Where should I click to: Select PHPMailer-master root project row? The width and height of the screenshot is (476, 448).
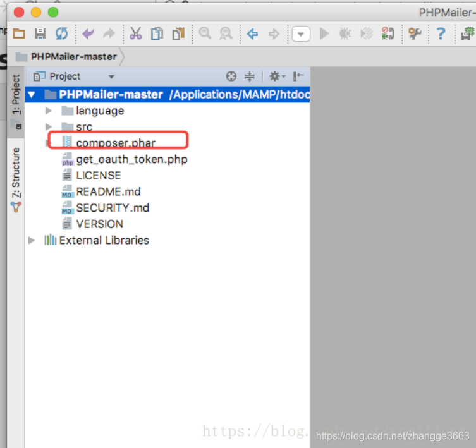pos(168,95)
